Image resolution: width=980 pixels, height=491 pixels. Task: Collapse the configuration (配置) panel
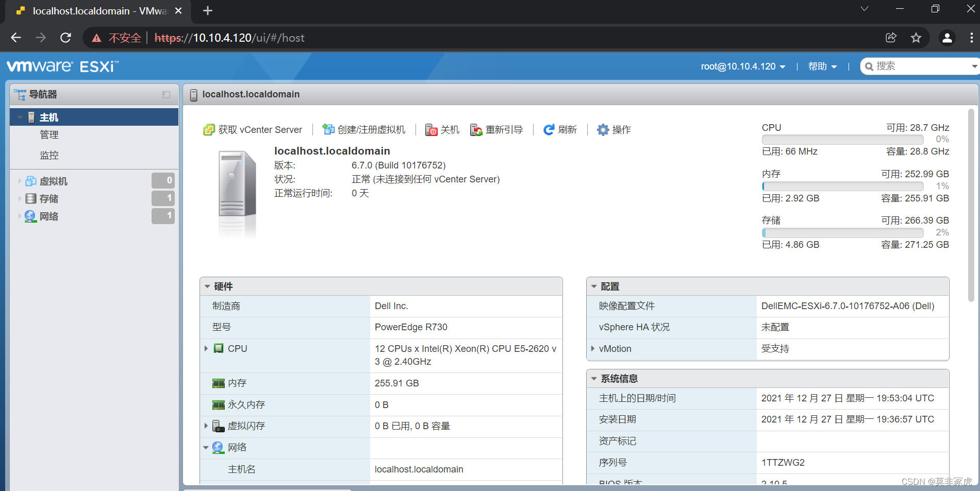pos(594,286)
